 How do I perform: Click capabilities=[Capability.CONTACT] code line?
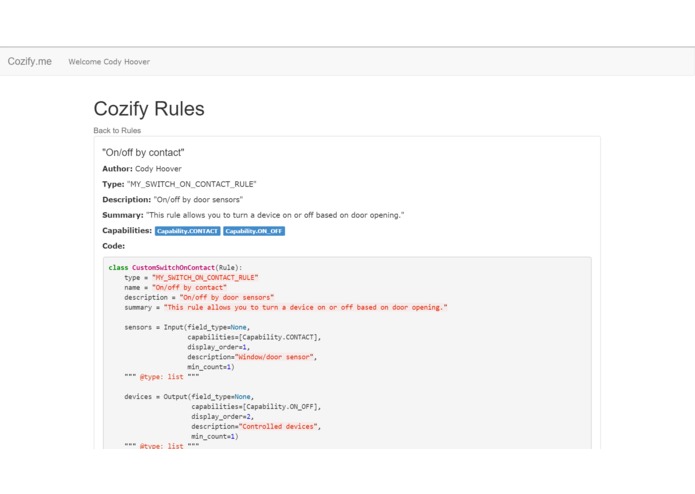click(254, 337)
